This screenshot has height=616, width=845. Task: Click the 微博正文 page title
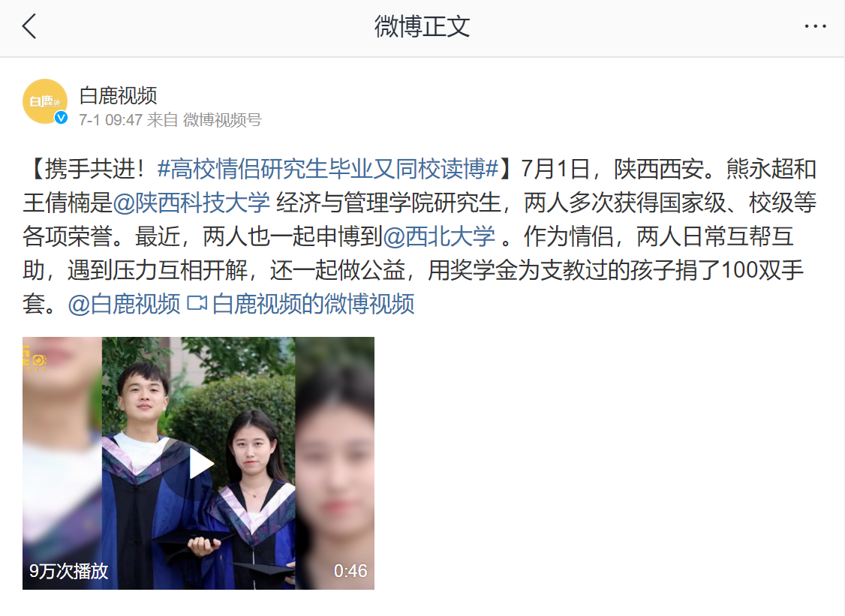(x=422, y=26)
